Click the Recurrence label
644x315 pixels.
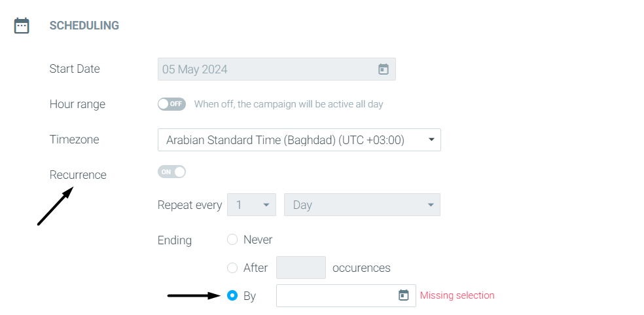coord(78,175)
